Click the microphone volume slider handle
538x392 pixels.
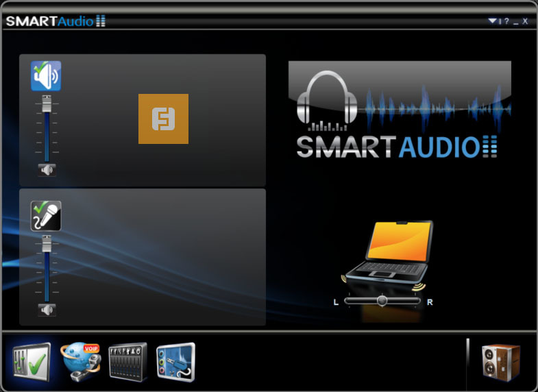coord(47,244)
